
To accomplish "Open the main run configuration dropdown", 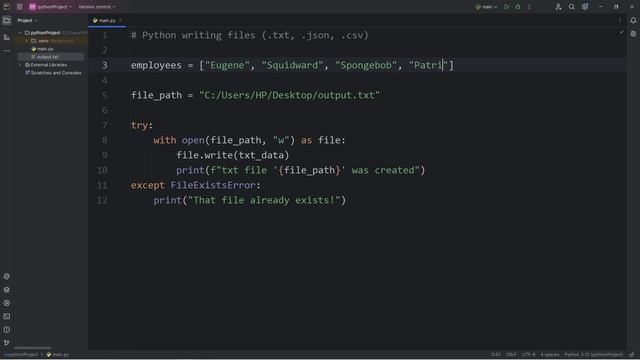I will (486, 7).
